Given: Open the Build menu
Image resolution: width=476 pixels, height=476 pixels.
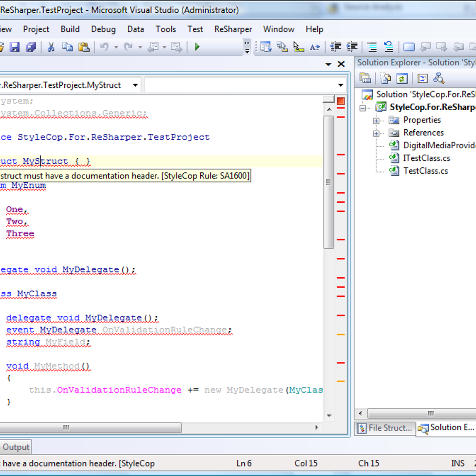Looking at the screenshot, I should click(70, 29).
